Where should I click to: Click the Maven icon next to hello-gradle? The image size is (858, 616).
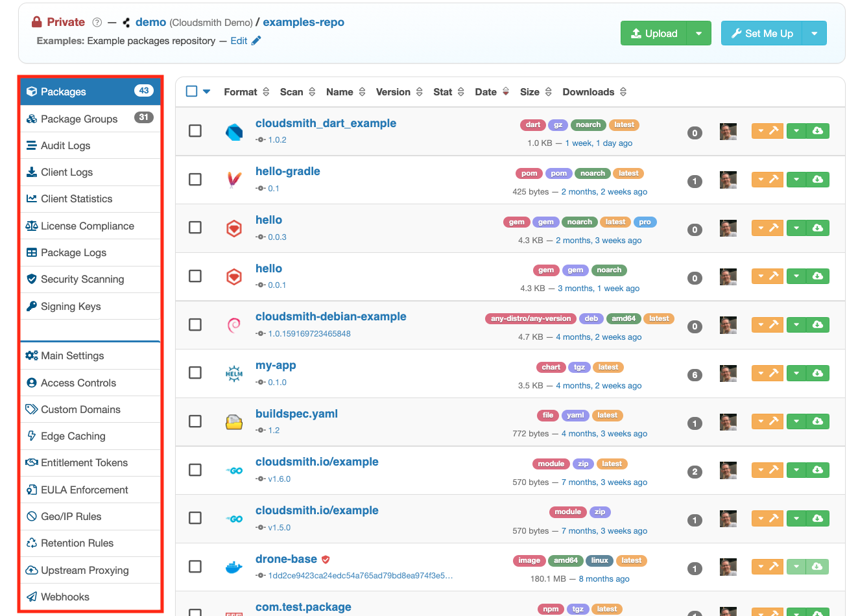[234, 180]
